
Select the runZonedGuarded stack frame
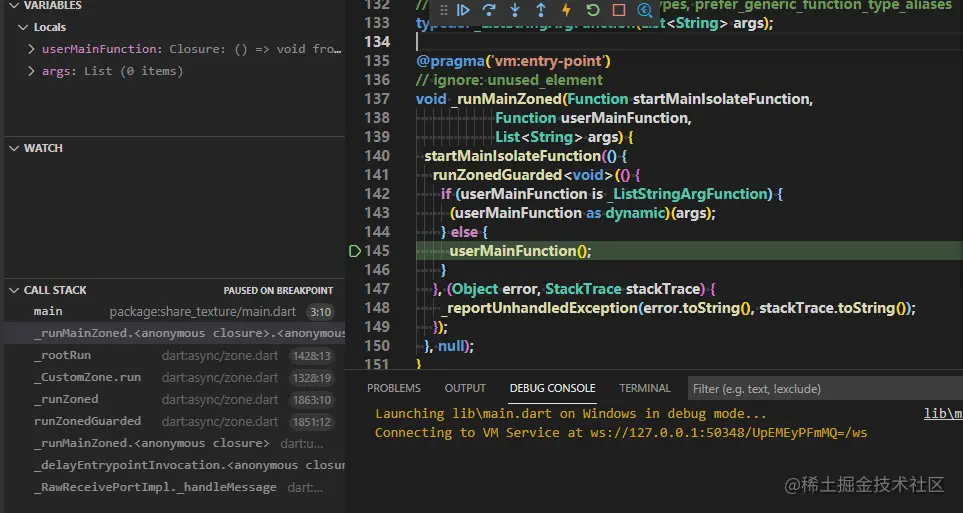(174, 422)
